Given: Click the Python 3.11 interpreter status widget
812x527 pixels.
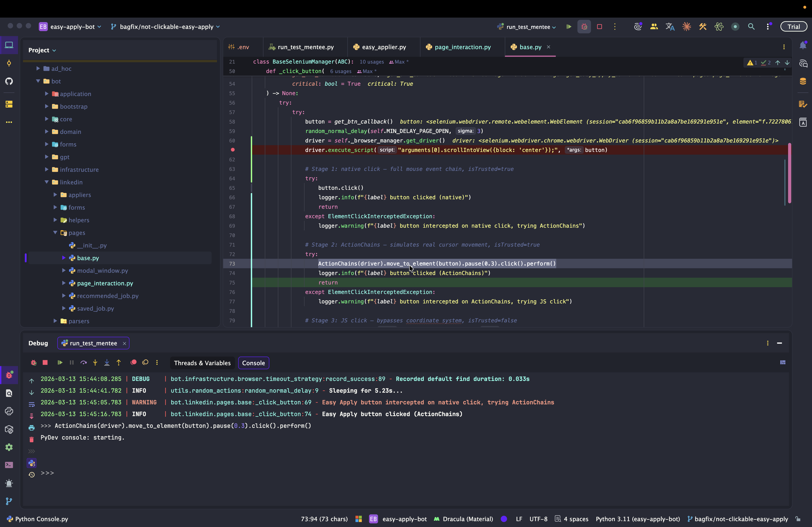Looking at the screenshot, I should tap(637, 519).
